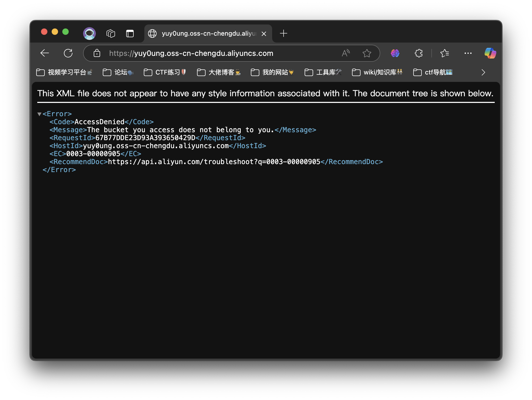Open the wiki/知识库 bookmark folder
Screen dimensions: 532x400
click(x=377, y=72)
